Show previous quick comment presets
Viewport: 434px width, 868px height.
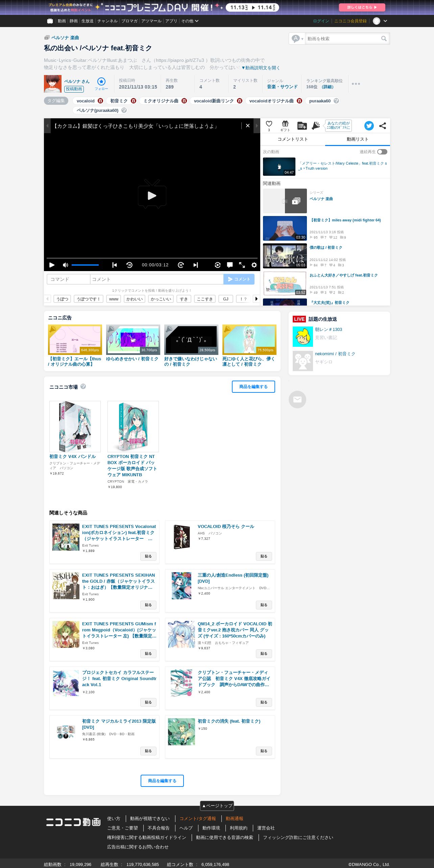tap(47, 299)
